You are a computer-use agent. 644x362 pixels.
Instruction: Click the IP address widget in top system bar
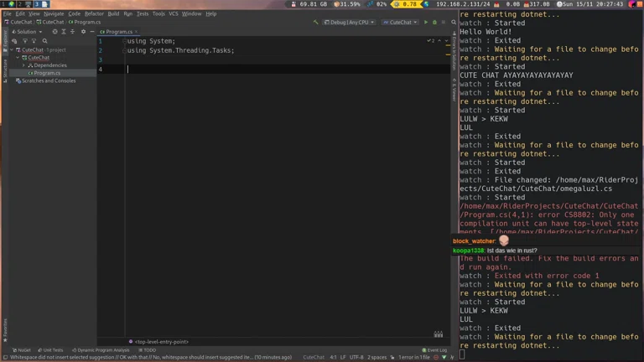tap(463, 4)
